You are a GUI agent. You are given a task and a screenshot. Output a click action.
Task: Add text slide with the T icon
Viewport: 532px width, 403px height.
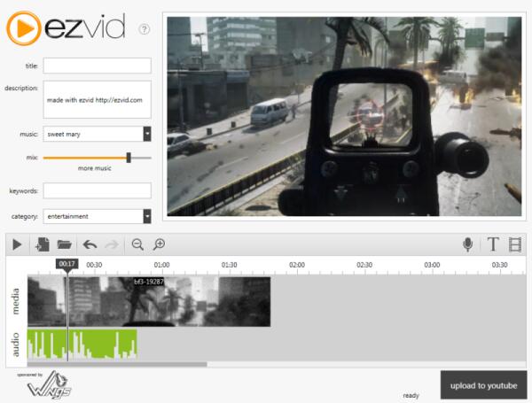click(x=493, y=244)
